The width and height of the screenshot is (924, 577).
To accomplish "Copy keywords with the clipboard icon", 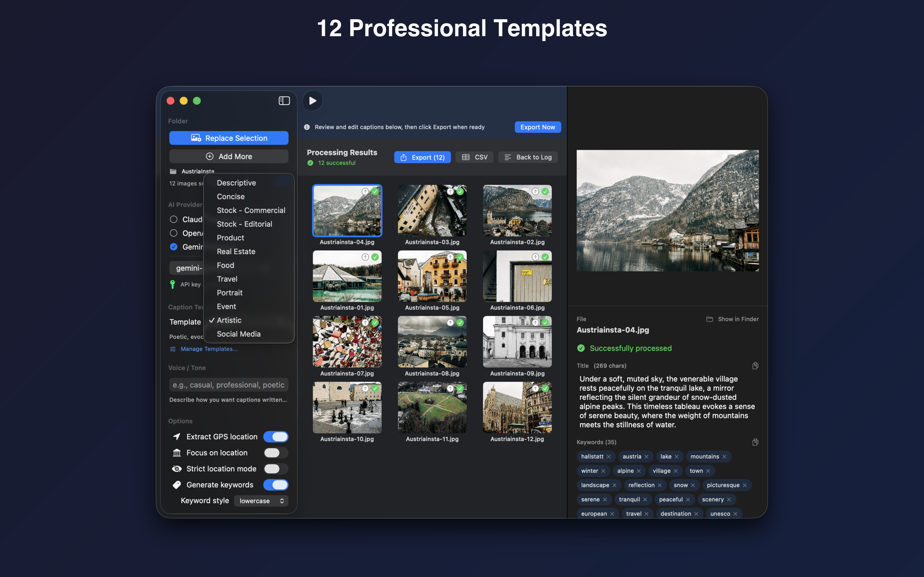I will pos(755,442).
